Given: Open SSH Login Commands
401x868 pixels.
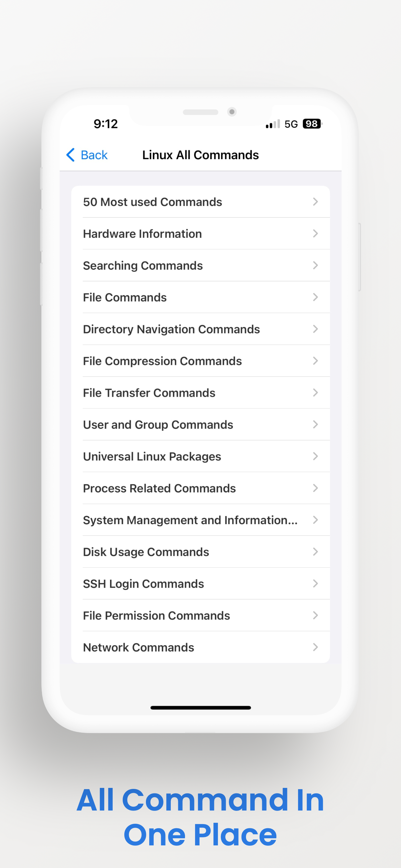Looking at the screenshot, I should [200, 584].
